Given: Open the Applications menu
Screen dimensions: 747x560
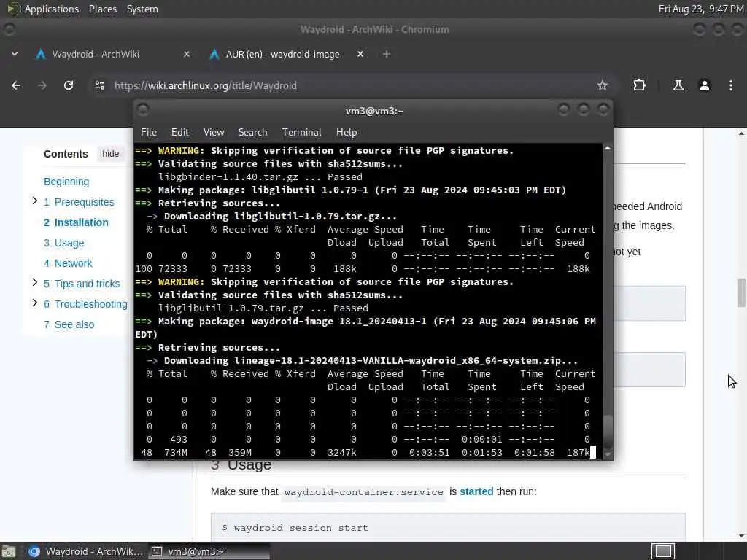Looking at the screenshot, I should coord(52,9).
